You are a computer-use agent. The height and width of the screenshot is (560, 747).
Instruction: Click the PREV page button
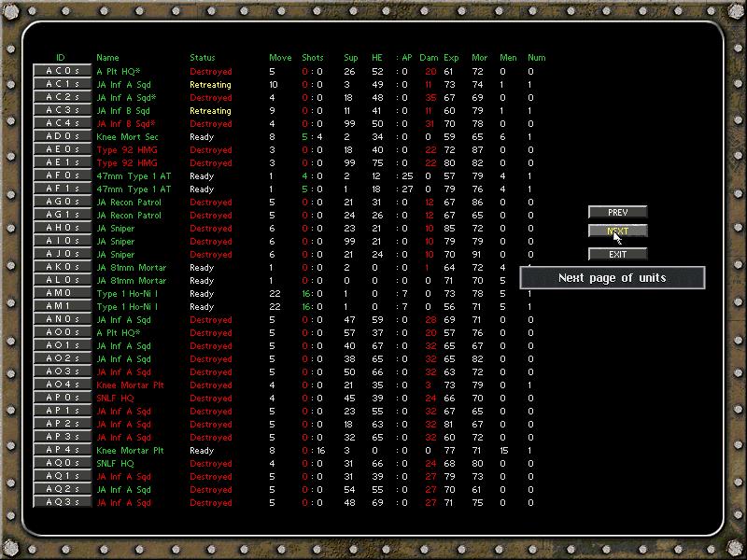click(x=617, y=213)
